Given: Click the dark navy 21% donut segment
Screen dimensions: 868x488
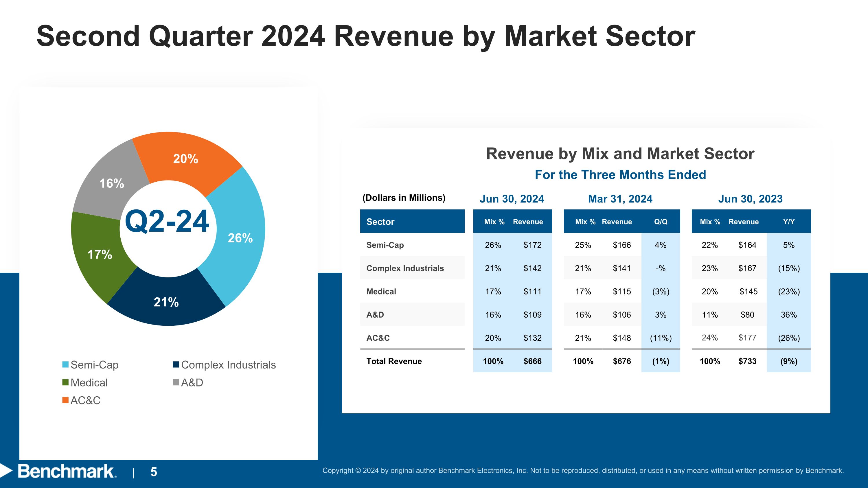Looking at the screenshot, I should tap(166, 302).
